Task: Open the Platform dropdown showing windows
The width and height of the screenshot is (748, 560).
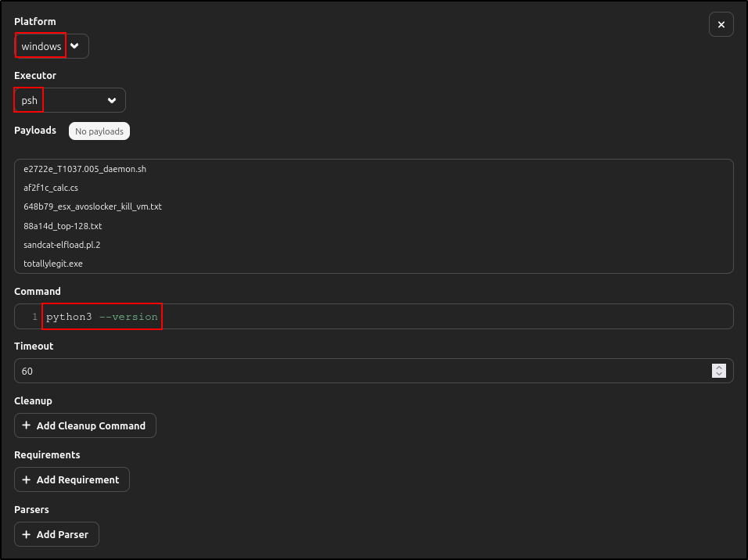Action: (x=52, y=46)
